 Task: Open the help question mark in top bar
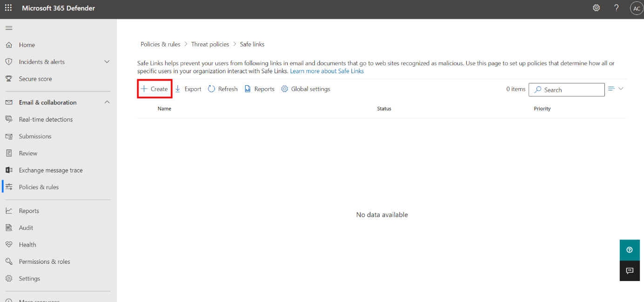point(616,8)
